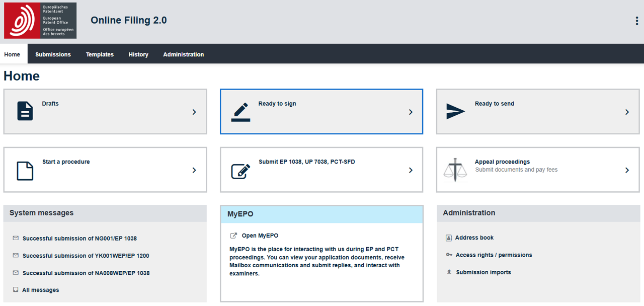
Task: Open Access rights / permissions link
Action: click(x=494, y=255)
